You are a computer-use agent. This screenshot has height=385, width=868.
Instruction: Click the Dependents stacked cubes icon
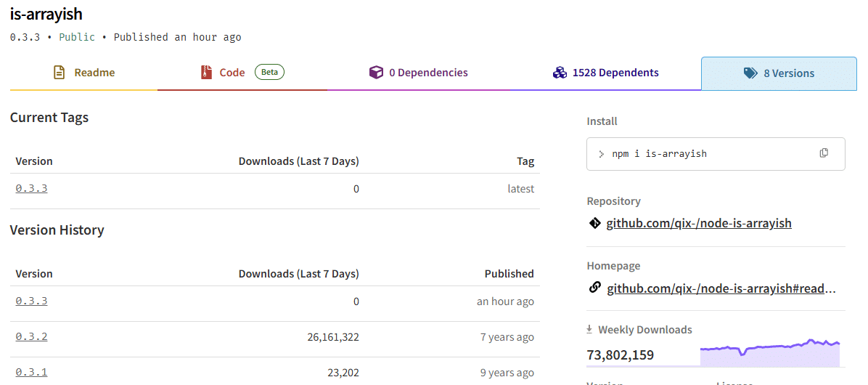560,73
